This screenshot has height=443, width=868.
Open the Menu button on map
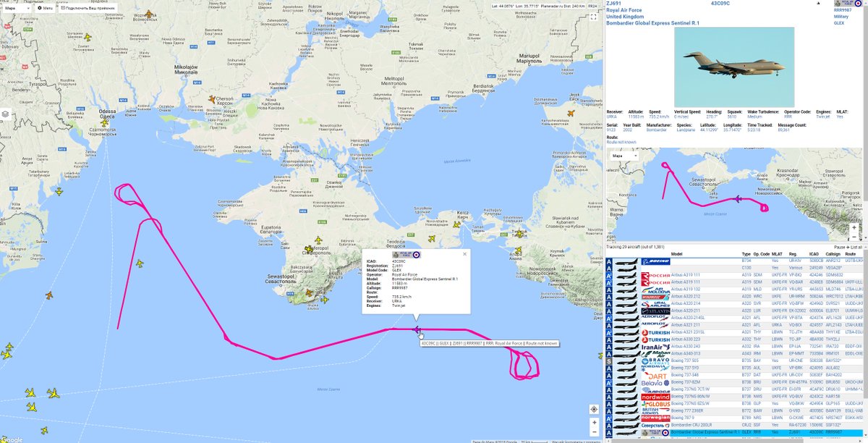(46, 8)
